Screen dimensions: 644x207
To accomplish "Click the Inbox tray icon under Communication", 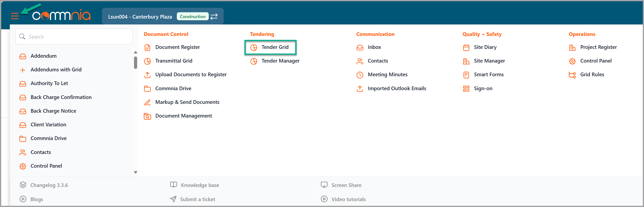I will point(360,47).
